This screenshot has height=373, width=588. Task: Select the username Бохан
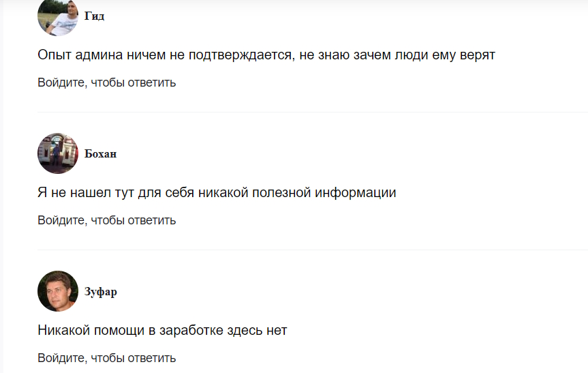pos(101,154)
